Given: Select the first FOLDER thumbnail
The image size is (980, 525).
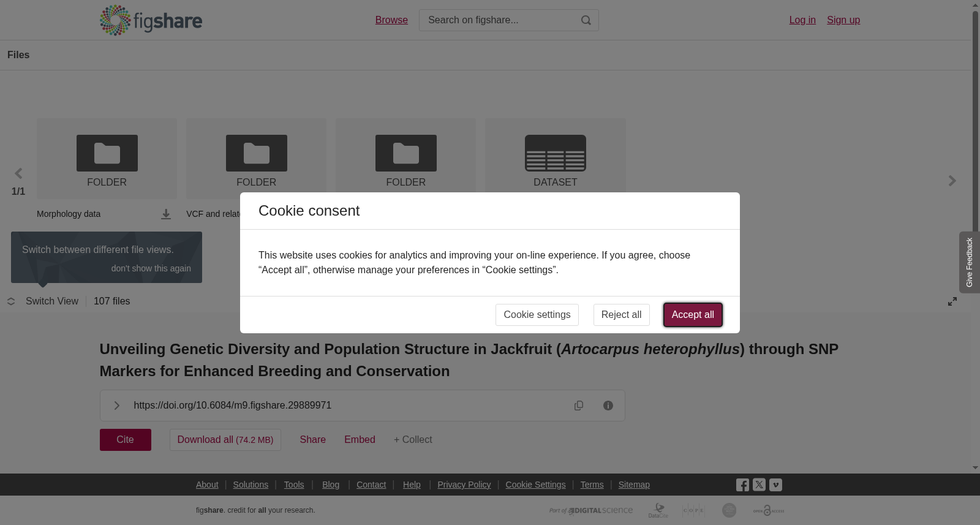Looking at the screenshot, I should [x=107, y=159].
